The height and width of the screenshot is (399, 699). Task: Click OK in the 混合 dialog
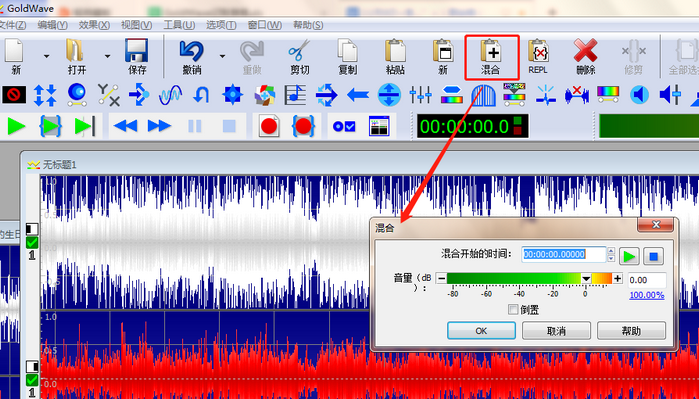tap(481, 331)
